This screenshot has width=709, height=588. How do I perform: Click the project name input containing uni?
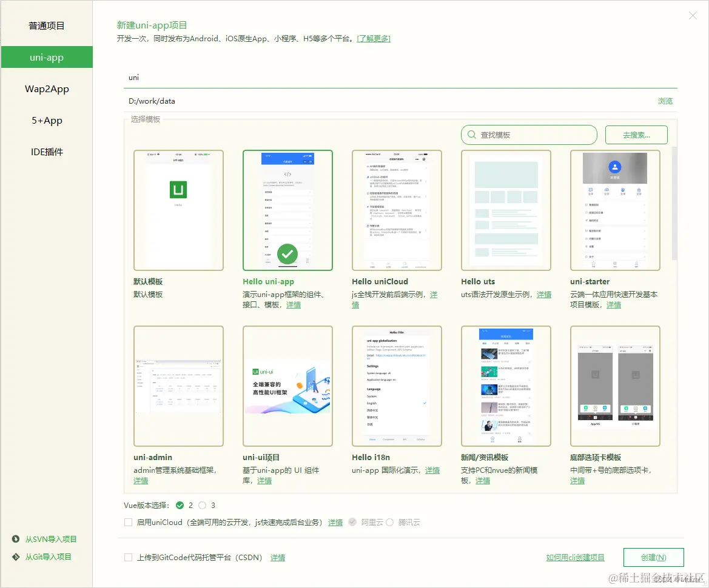[400, 77]
